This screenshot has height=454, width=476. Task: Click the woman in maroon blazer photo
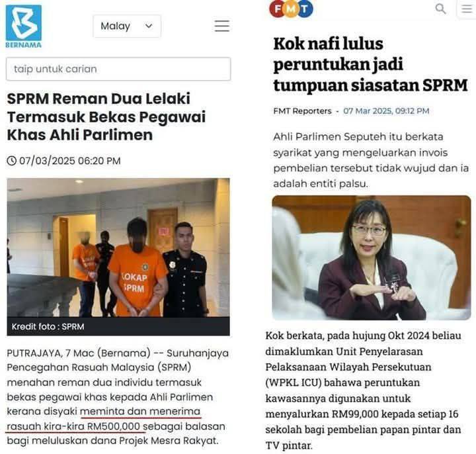pos(372,257)
